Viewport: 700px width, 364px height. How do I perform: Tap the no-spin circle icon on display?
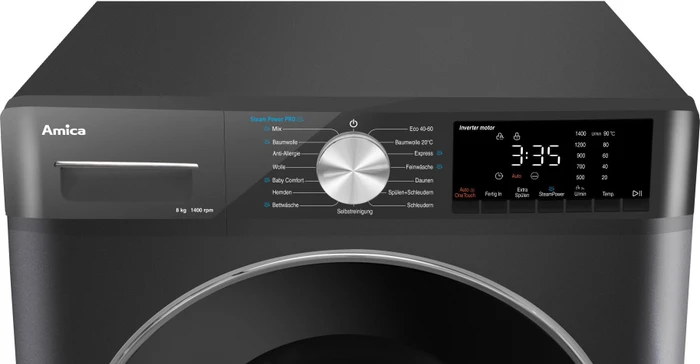point(534,176)
